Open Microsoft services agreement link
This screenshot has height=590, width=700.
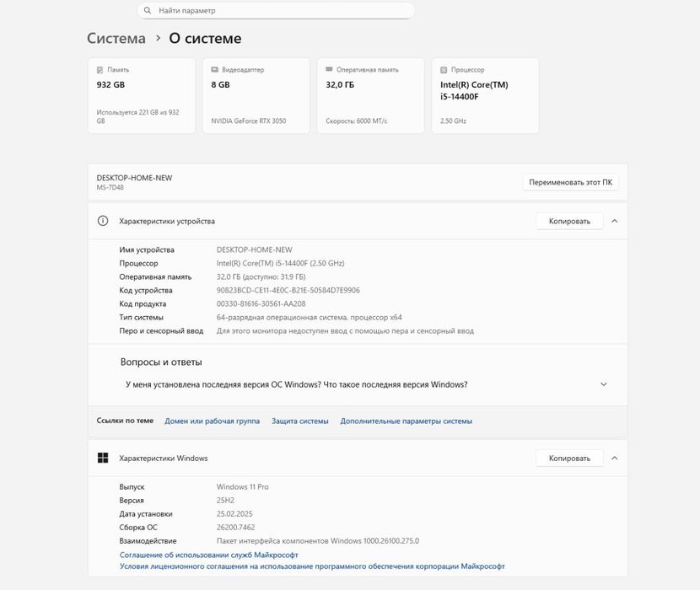[209, 555]
